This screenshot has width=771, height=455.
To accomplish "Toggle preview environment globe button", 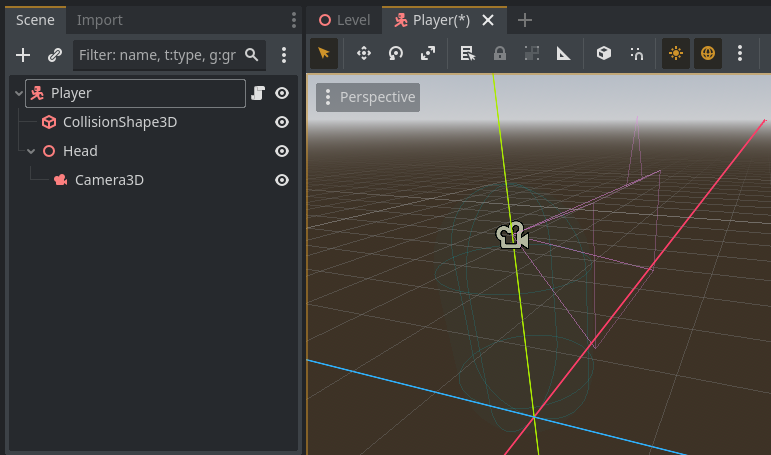I will 708,53.
